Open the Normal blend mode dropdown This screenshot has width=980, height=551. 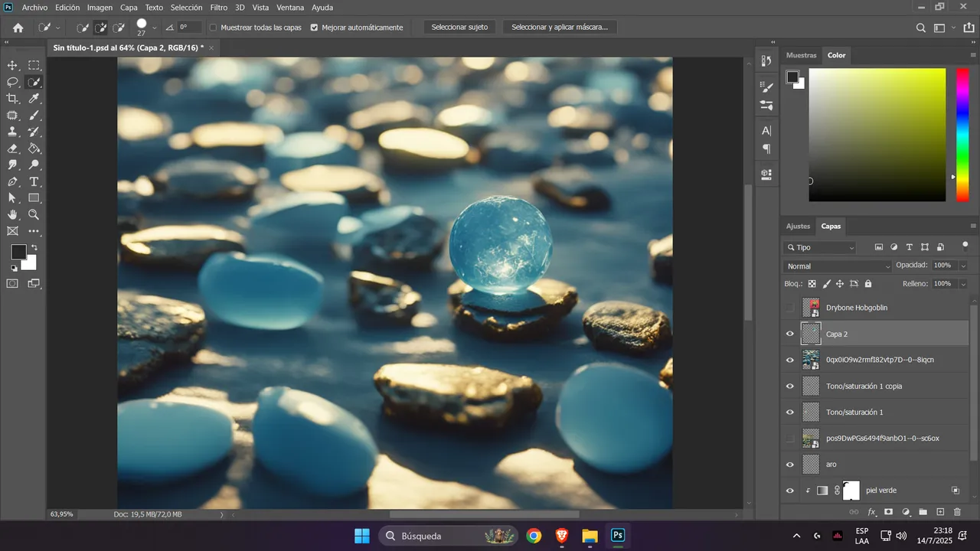[x=838, y=266]
